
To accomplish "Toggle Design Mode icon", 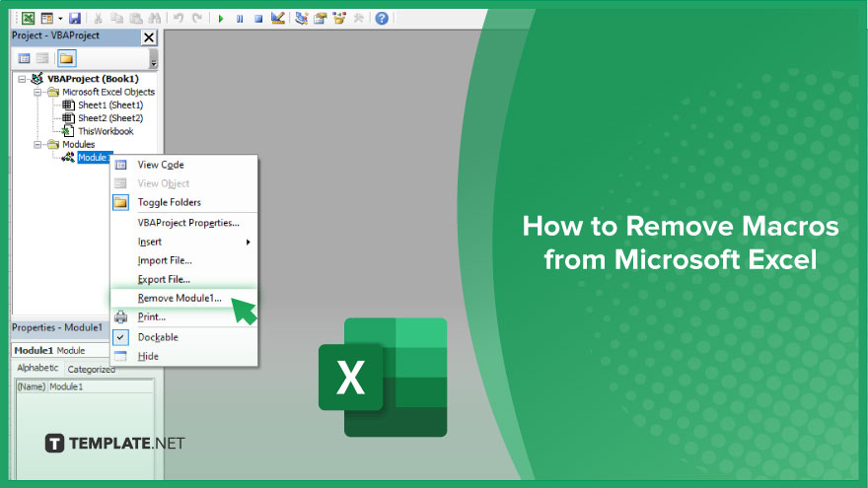I will 278,19.
